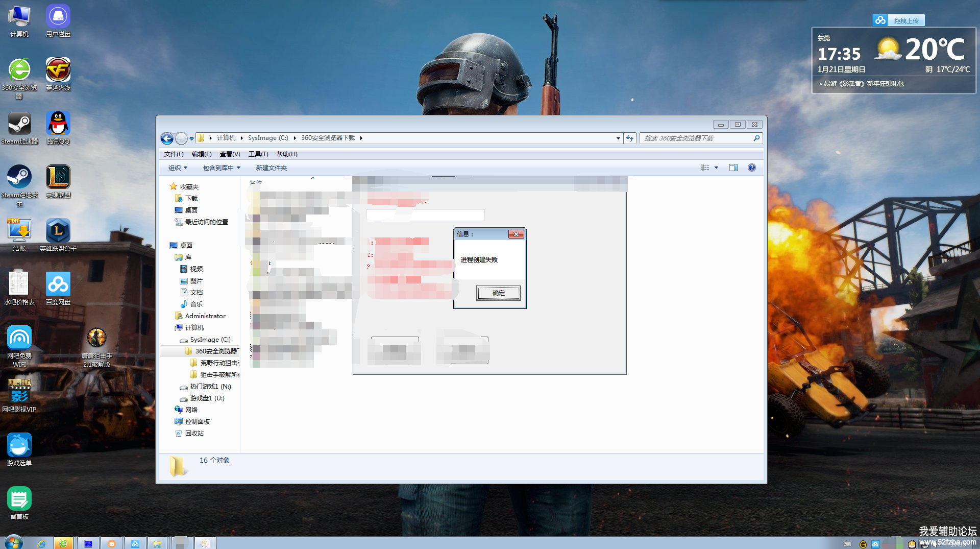Image resolution: width=980 pixels, height=549 pixels.
Task: Open Steam绝地求生 desktop shortcut
Action: pyautogui.click(x=19, y=185)
